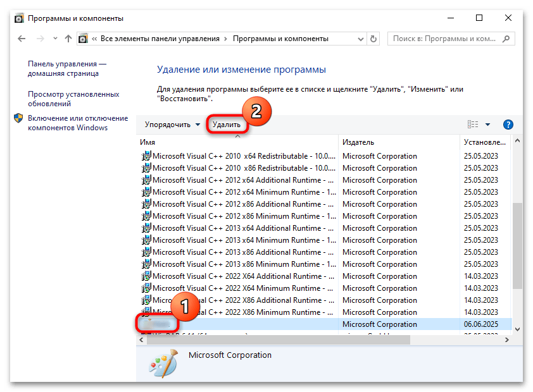Open the Упорядочить dropdown menu
The width and height of the screenshot is (533, 392).
coord(172,125)
